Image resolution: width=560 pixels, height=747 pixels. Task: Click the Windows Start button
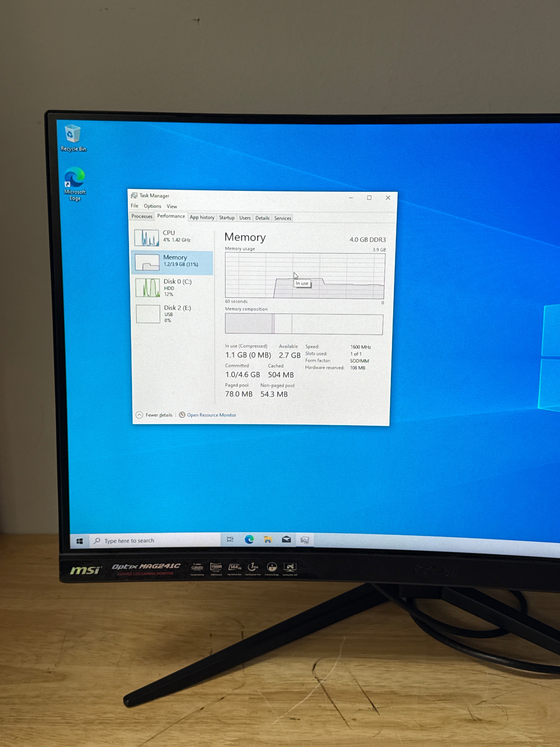tap(80, 541)
